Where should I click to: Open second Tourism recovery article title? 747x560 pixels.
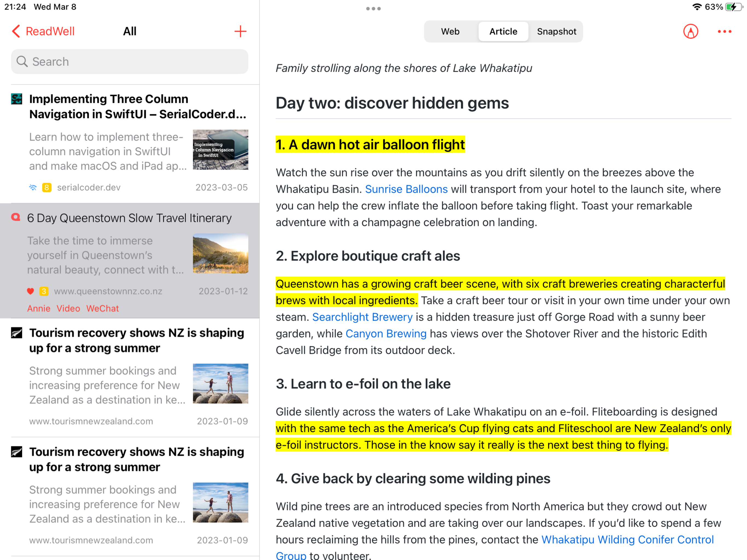[137, 459]
